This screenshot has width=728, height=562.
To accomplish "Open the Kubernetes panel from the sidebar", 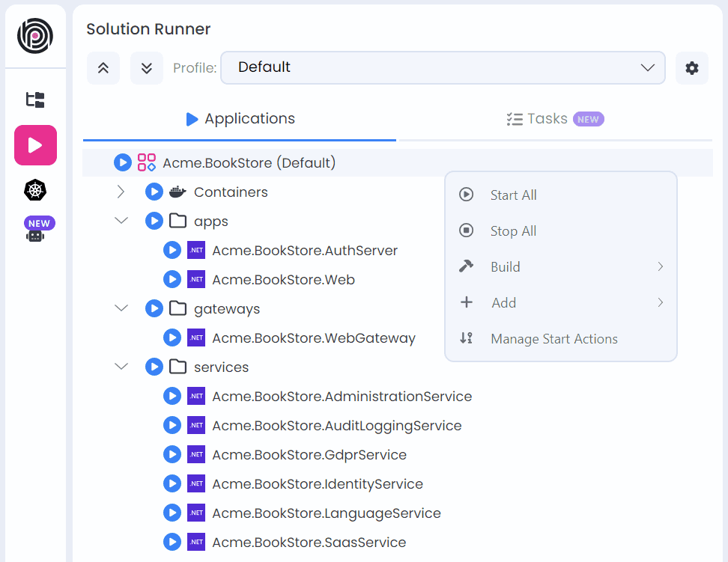I will [35, 190].
